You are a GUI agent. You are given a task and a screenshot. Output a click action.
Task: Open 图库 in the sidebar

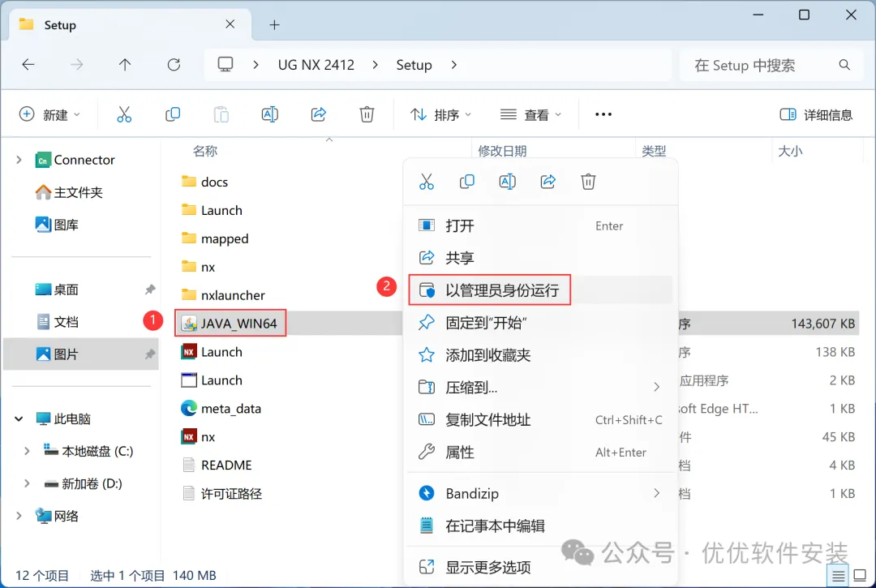click(x=57, y=225)
